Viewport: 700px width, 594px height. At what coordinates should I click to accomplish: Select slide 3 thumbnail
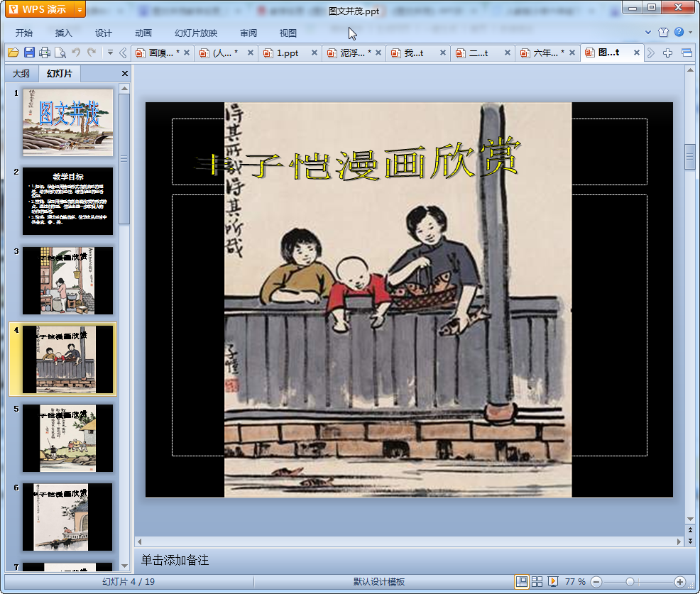point(68,280)
